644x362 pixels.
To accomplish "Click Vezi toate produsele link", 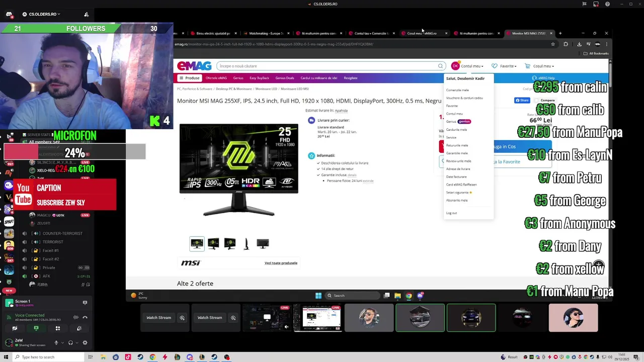I will (x=281, y=263).
